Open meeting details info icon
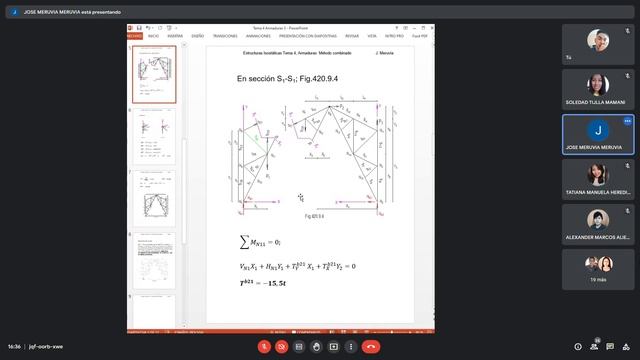The height and width of the screenshot is (360, 640). coord(578,347)
